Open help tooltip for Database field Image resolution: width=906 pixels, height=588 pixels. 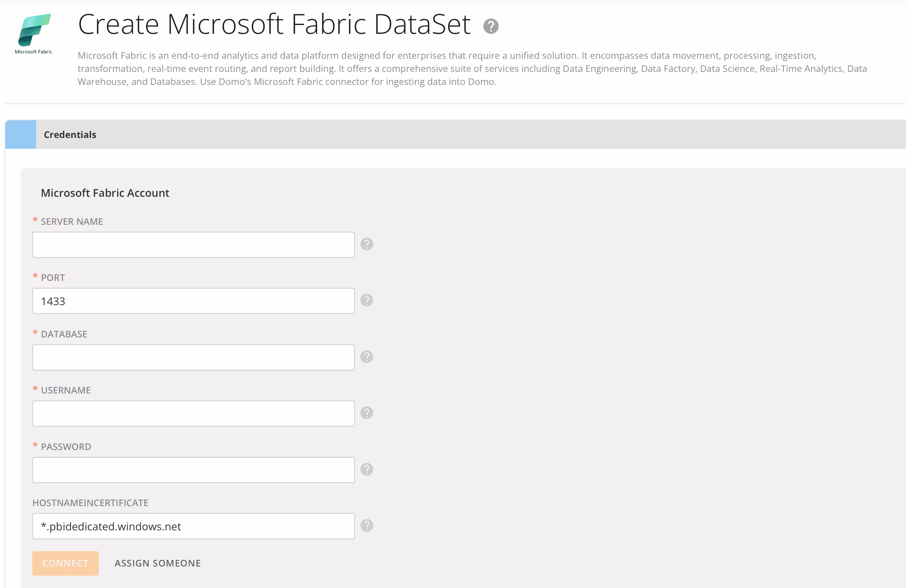point(367,357)
